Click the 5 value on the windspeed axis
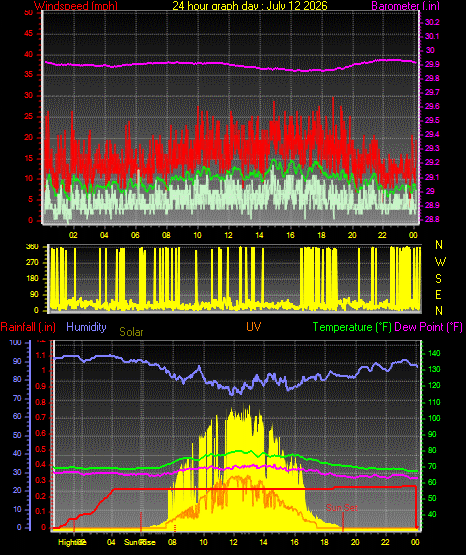Screen dimensions: 466x555 coord(30,200)
